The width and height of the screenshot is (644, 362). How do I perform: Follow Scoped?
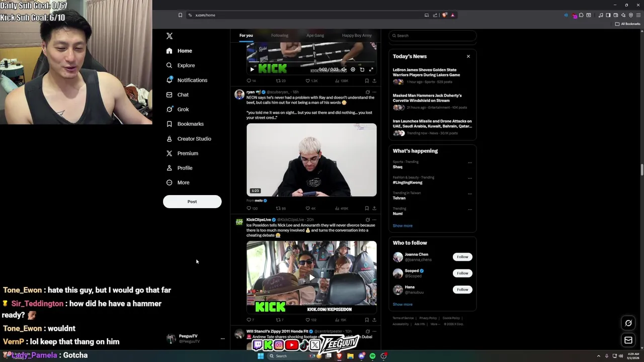tap(462, 273)
